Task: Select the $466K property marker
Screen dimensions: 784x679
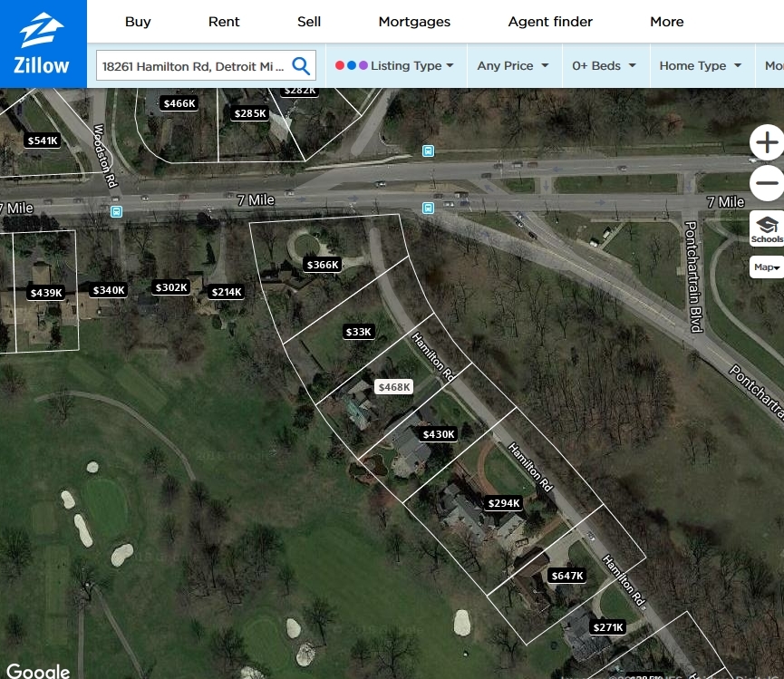Action: click(x=179, y=103)
